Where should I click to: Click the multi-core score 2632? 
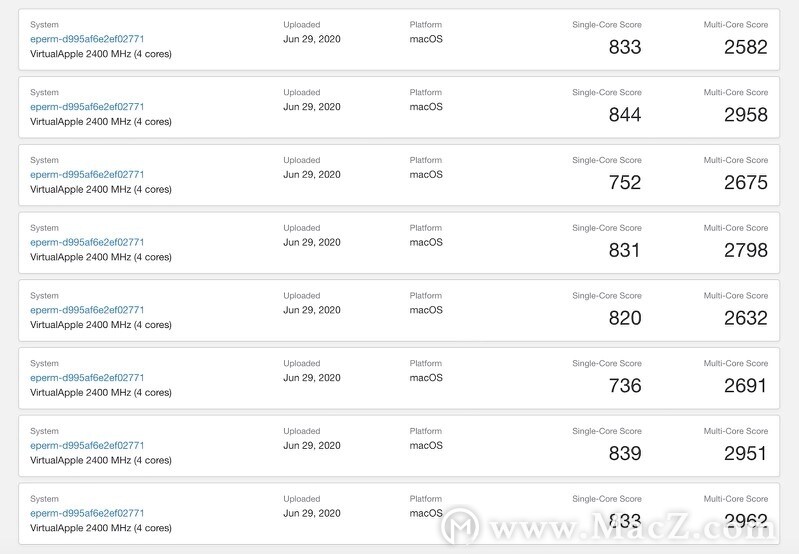click(745, 318)
